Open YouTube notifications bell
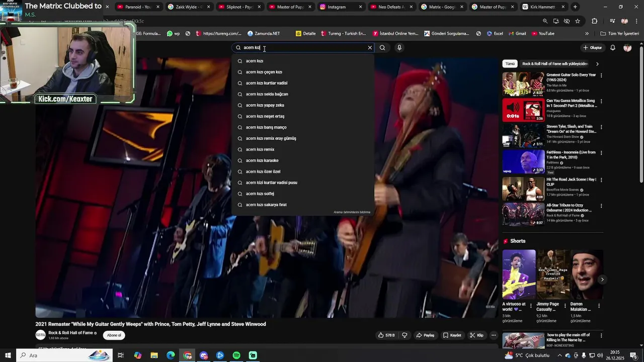644x362 pixels. (x=613, y=48)
